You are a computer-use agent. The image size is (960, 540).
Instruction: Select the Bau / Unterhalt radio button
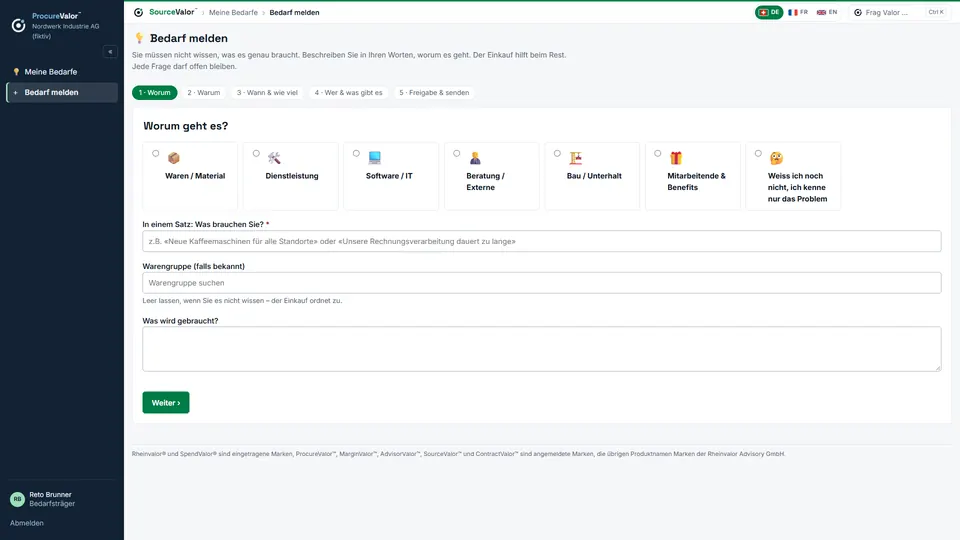click(557, 154)
